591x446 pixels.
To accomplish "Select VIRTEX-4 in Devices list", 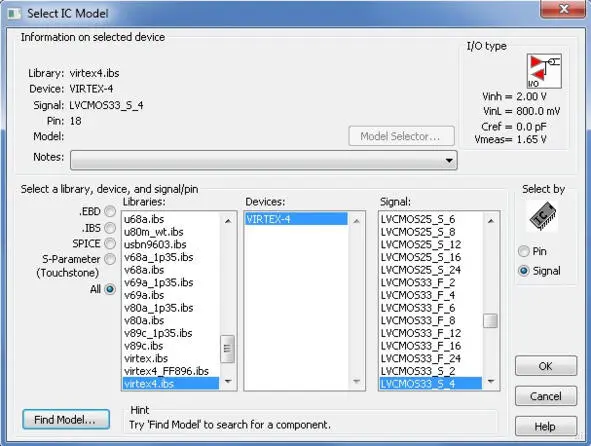I will pyautogui.click(x=296, y=219).
